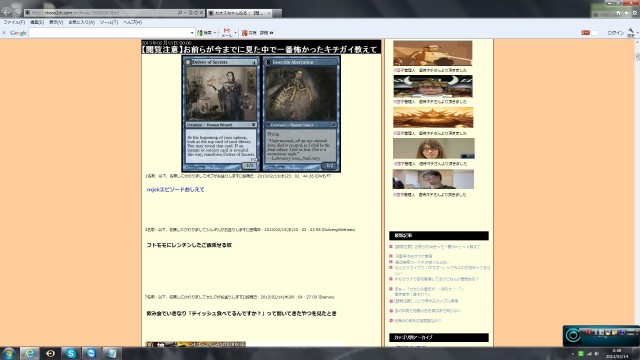This screenshot has width=640, height=360.
Task: Open the ツール(T) menu
Action: [x=109, y=22]
